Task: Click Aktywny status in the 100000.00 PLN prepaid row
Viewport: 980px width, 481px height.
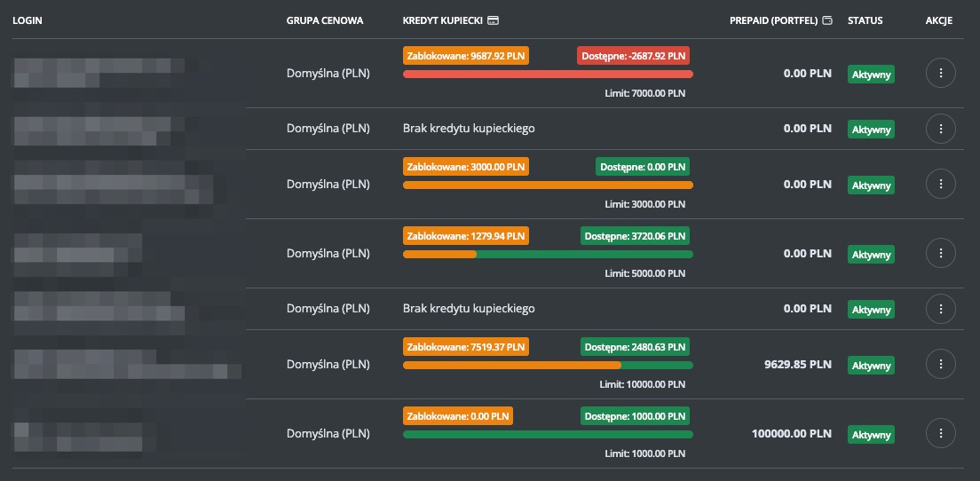Action: tap(871, 435)
